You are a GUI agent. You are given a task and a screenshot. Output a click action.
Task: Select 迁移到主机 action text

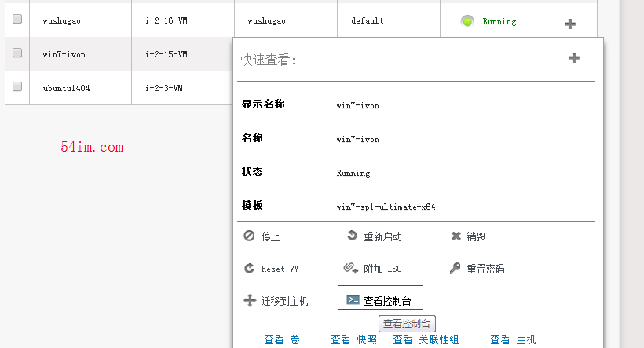[284, 301]
